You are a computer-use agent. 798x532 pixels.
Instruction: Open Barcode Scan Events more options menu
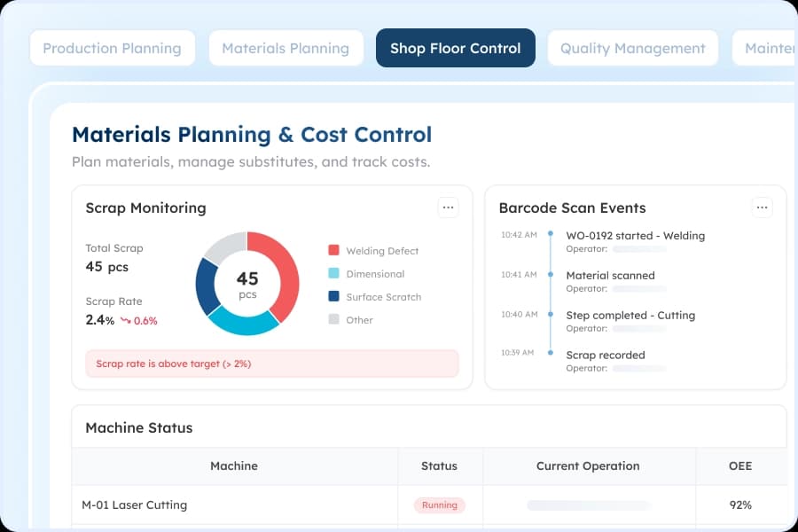[762, 207]
